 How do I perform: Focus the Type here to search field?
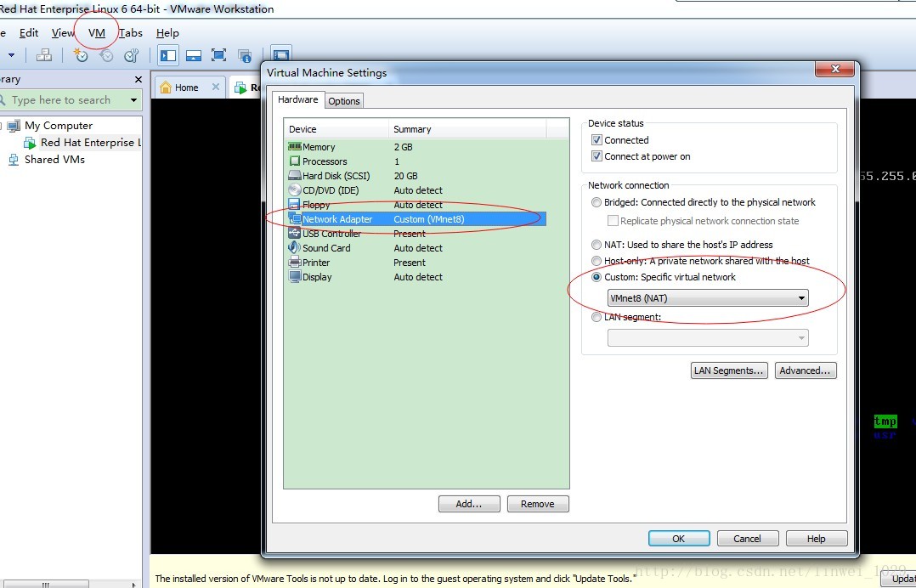tap(65, 100)
